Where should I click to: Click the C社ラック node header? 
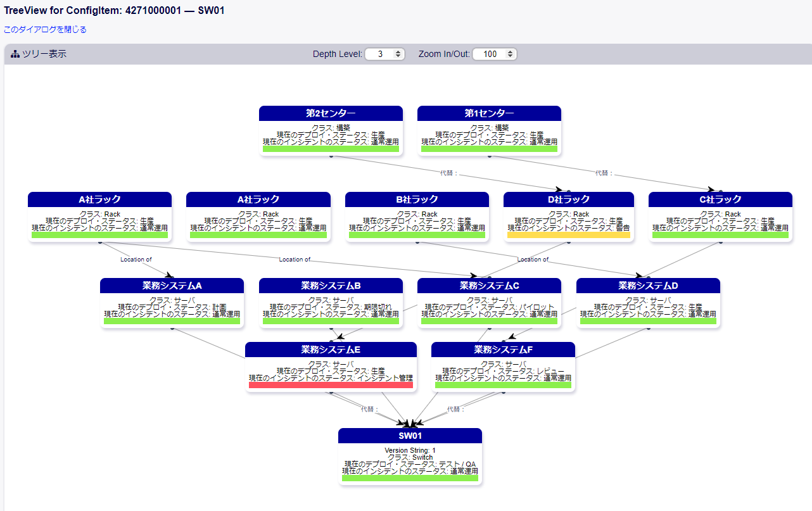click(720, 199)
